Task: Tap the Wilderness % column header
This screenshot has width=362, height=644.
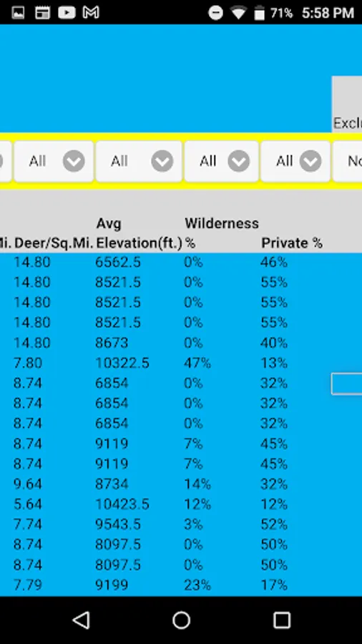Action: pyautogui.click(x=222, y=233)
